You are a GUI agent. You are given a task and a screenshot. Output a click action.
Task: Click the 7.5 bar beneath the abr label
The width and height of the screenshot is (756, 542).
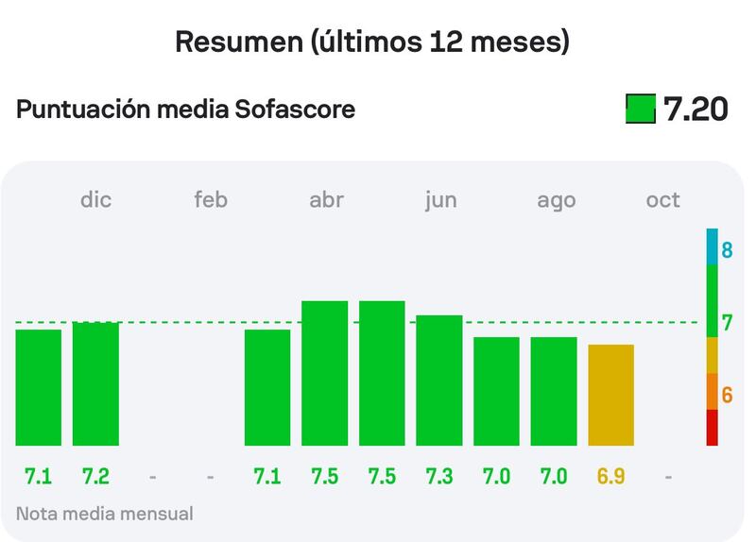point(324,373)
